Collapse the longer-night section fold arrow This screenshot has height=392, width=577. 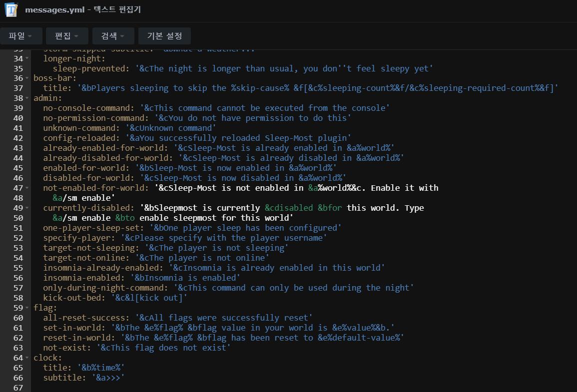coord(27,58)
